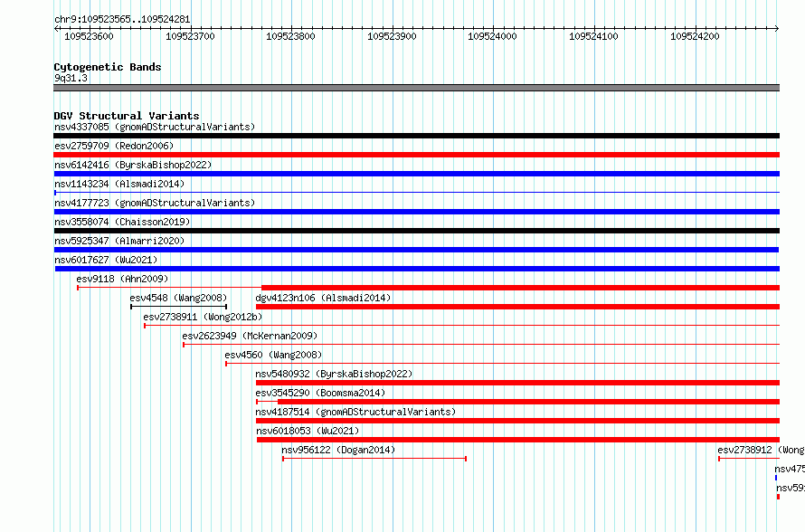Click nsv1143234 (Alsmadi2014) variant label

point(119,184)
